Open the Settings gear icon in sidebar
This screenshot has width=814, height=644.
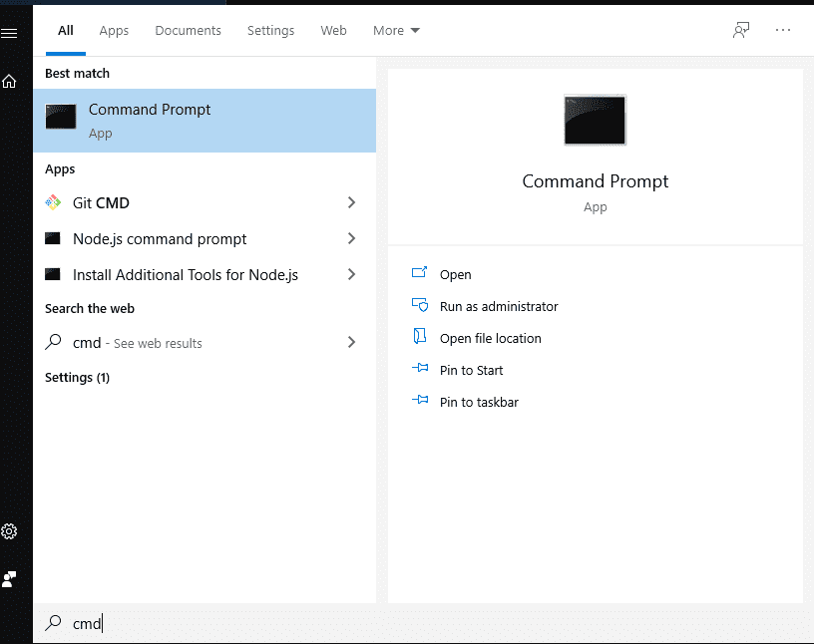[9, 531]
